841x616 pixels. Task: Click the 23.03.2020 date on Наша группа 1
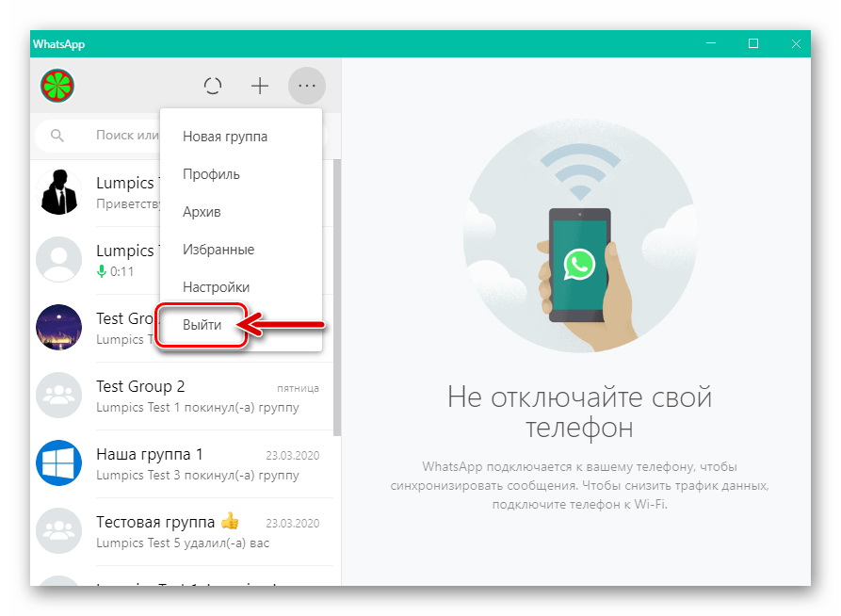(293, 456)
